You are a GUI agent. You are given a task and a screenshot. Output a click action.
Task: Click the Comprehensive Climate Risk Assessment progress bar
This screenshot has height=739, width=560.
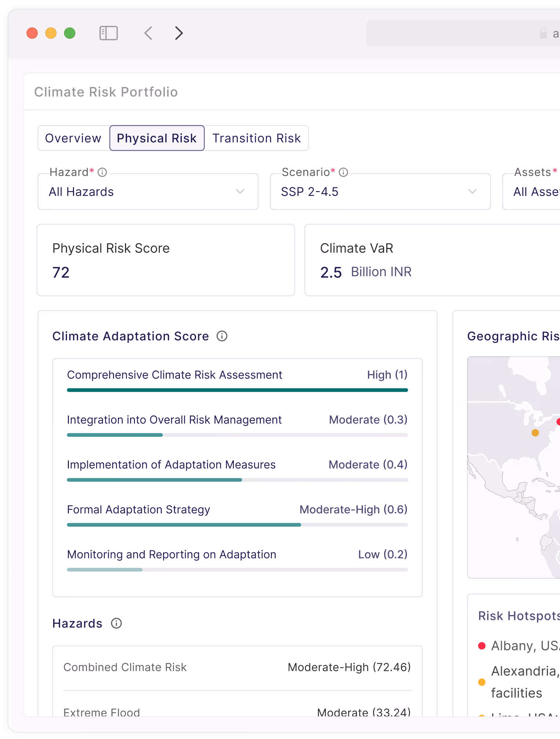tap(237, 390)
